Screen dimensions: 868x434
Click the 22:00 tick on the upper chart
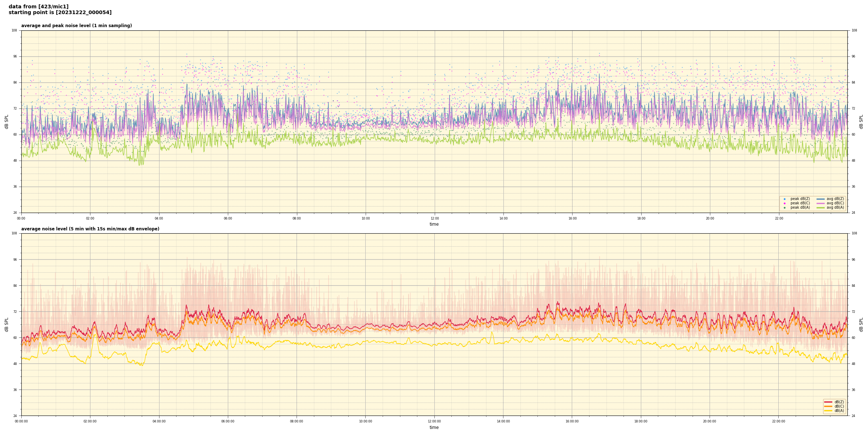point(779,218)
